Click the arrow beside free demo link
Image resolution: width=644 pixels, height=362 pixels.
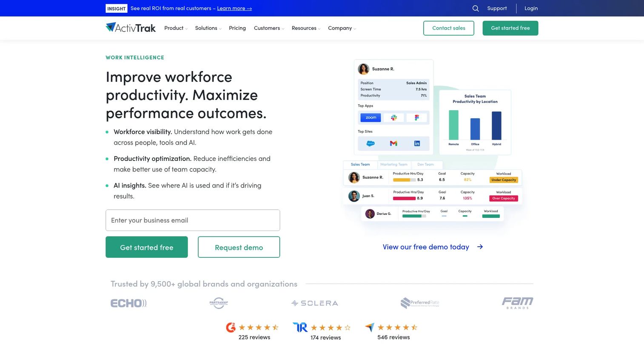point(480,247)
